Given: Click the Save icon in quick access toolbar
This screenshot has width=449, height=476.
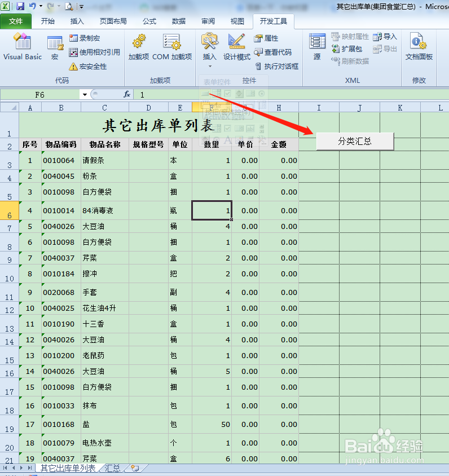Looking at the screenshot, I should click(x=20, y=6).
